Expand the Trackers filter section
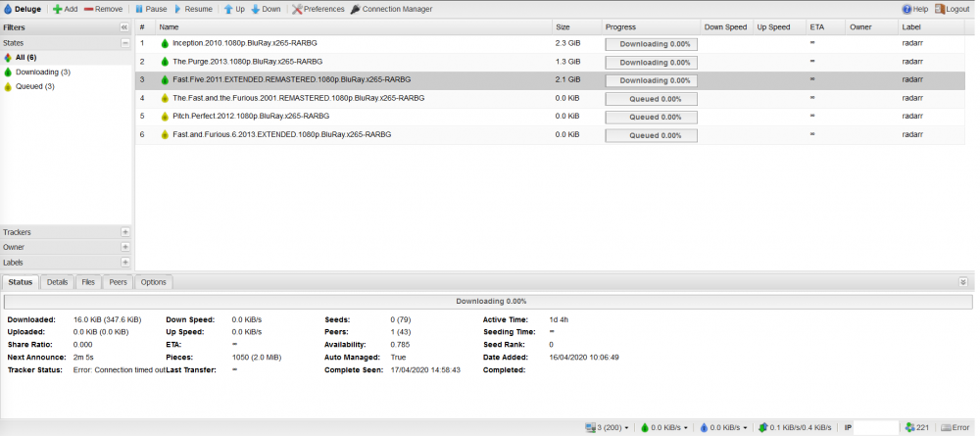 click(125, 232)
